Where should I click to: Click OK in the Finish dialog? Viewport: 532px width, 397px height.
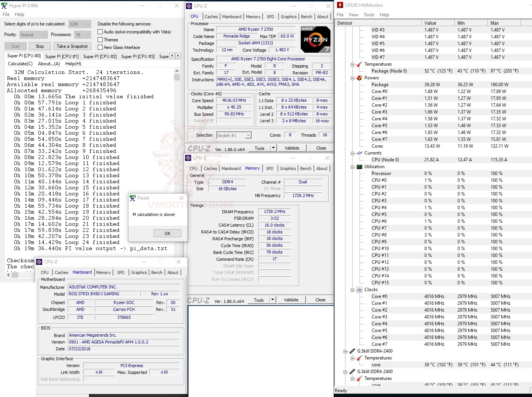pyautogui.click(x=167, y=233)
